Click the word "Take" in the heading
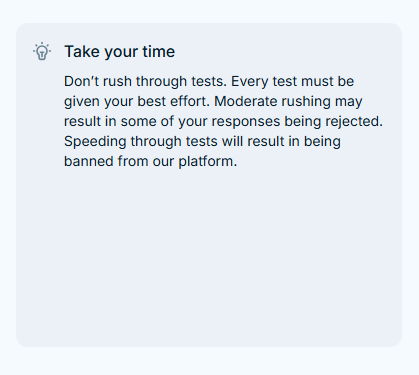 coord(82,51)
